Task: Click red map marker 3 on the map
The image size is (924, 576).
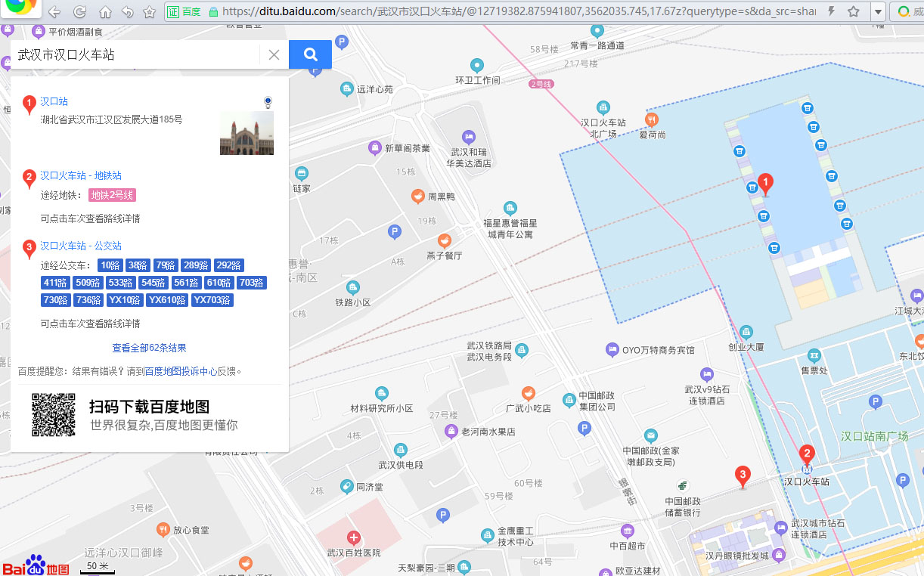Action: 743,477
